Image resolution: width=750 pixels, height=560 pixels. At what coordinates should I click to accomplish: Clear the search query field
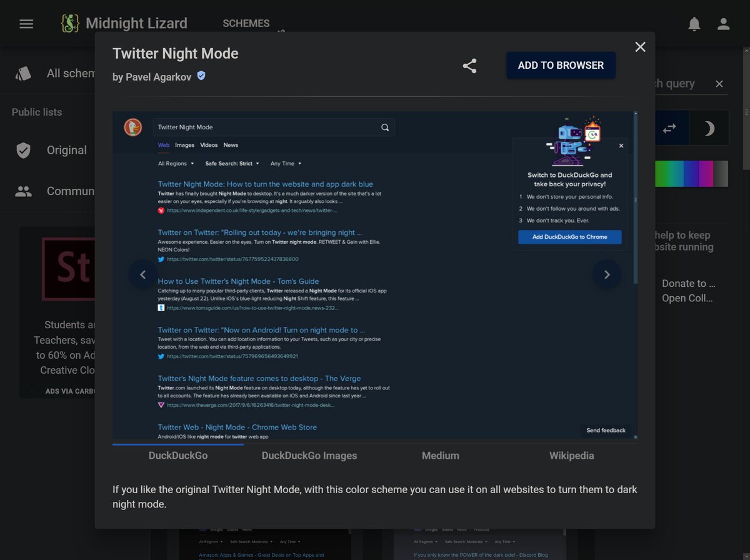[719, 84]
